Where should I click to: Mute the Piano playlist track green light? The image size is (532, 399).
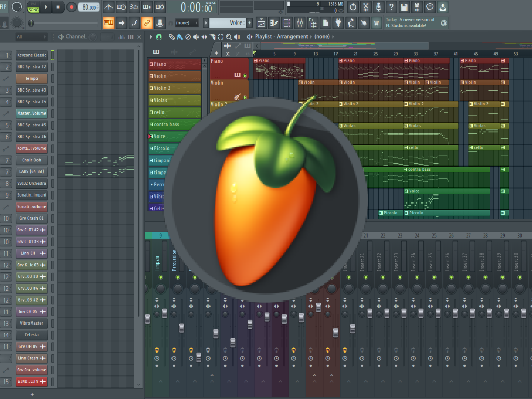click(245, 75)
